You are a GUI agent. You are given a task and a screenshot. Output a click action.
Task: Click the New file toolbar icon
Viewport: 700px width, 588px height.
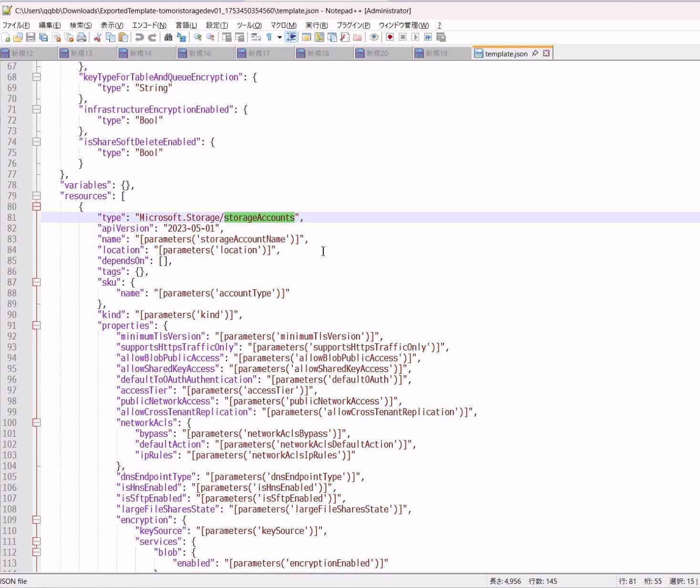pyautogui.click(x=6, y=37)
